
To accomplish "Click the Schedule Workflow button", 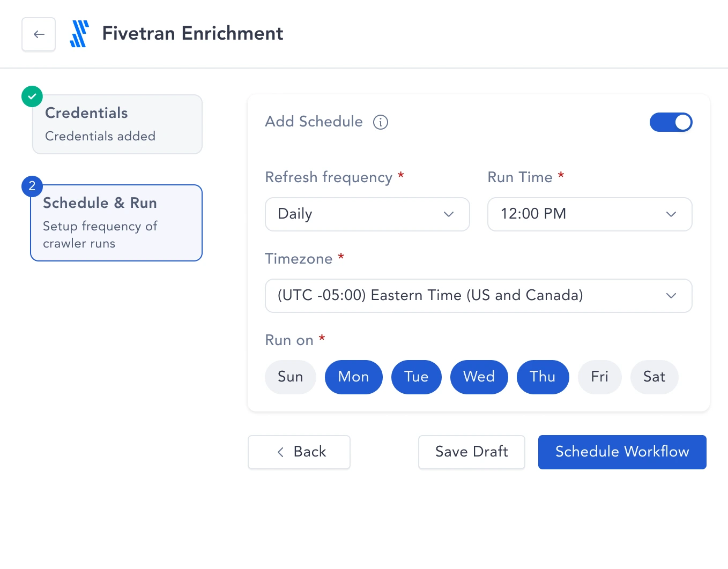I will [x=622, y=452].
